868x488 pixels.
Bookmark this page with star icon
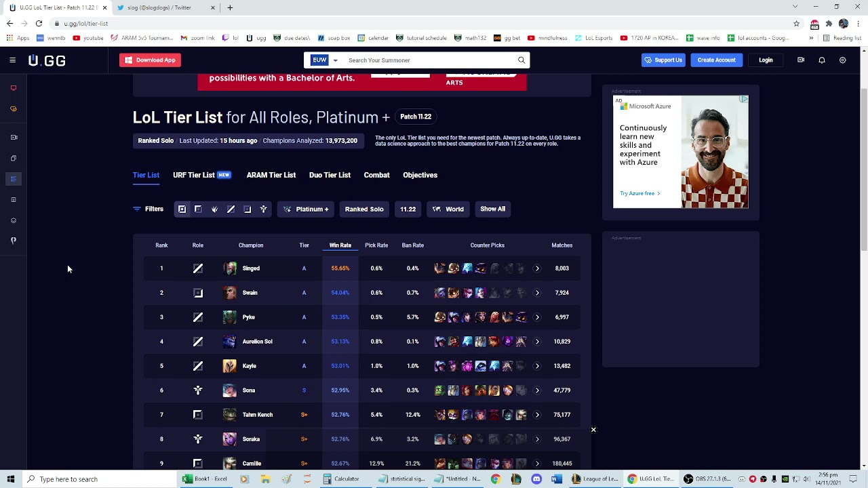(796, 24)
